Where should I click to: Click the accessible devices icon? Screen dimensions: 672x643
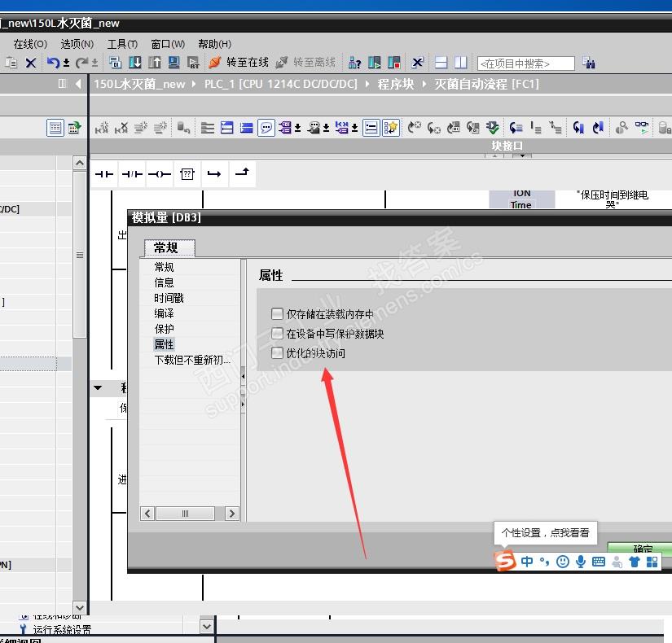click(x=354, y=63)
